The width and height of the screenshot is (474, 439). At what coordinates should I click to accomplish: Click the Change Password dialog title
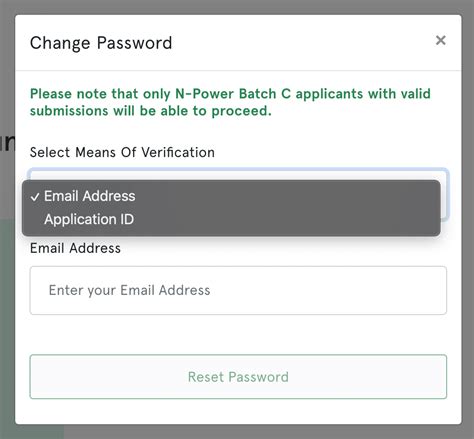[x=101, y=43]
